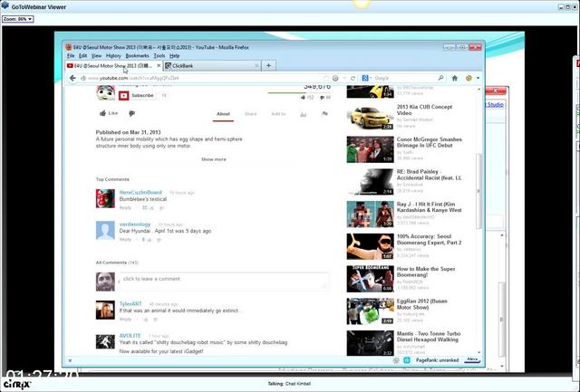This screenshot has width=580, height=392.
Task: Click the GoToWebinar Viewer app icon
Action: coord(5,5)
